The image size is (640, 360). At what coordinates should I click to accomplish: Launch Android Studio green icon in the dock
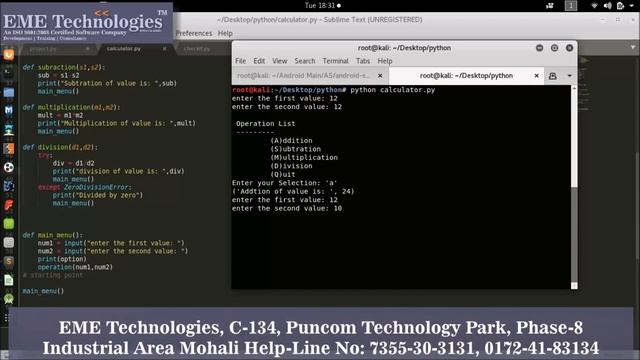point(9,299)
